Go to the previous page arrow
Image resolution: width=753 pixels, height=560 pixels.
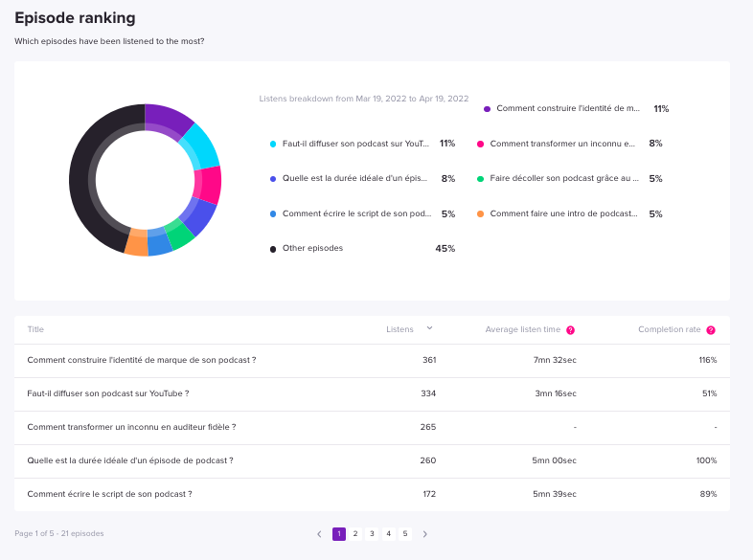click(x=319, y=534)
